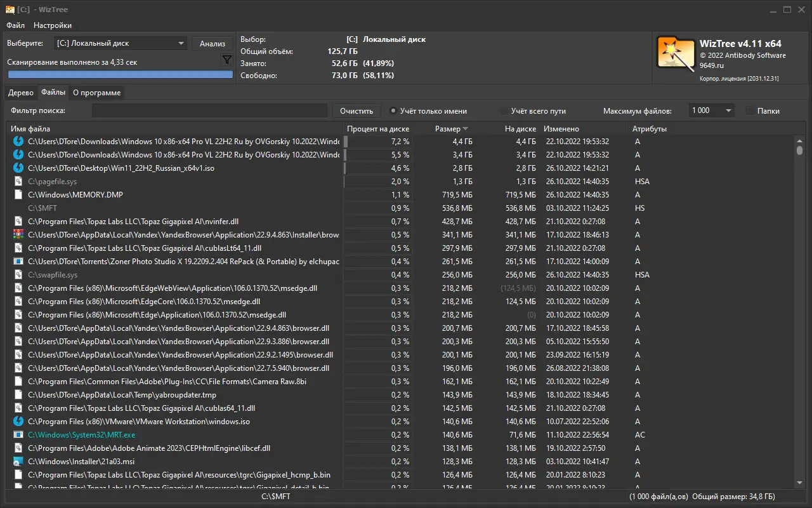This screenshot has width=812, height=508.
Task: Click the size value 719,5 МБ in 'Размер' column
Action: (x=457, y=195)
